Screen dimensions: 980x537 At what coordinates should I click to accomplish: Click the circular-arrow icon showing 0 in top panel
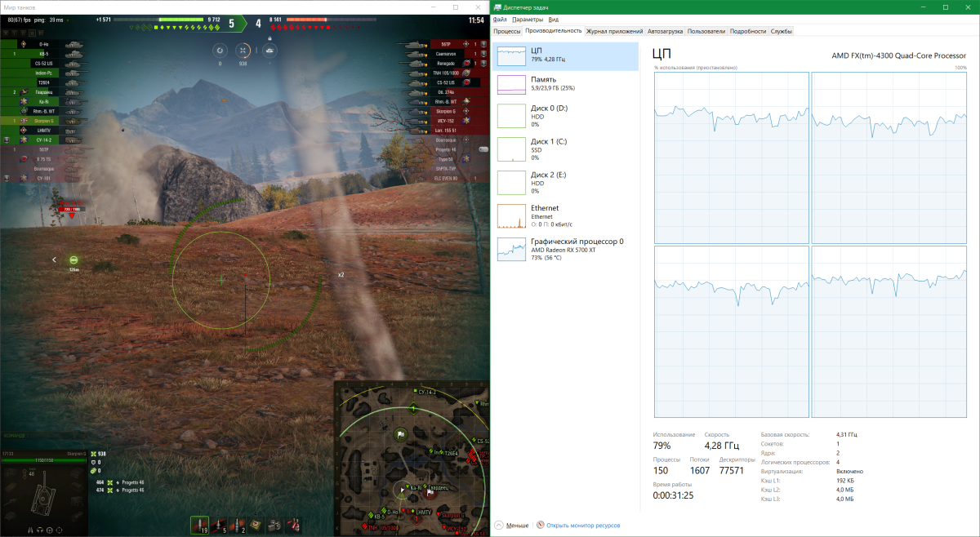[x=220, y=51]
